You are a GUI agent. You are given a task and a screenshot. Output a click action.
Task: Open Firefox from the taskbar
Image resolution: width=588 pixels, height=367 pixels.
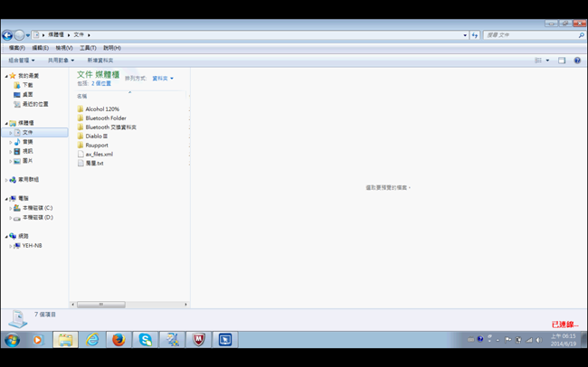click(x=118, y=340)
